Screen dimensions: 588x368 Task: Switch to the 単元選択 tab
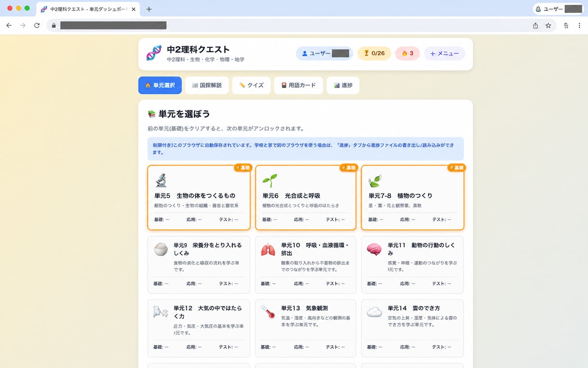[x=160, y=85]
